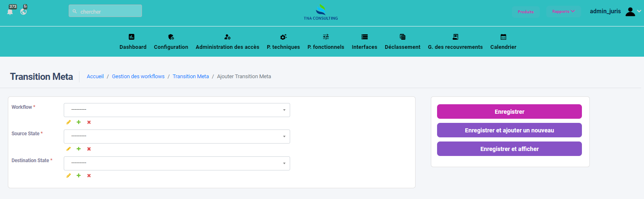Click the red delete icon under Source State
The height and width of the screenshot is (199, 644).
point(89,149)
